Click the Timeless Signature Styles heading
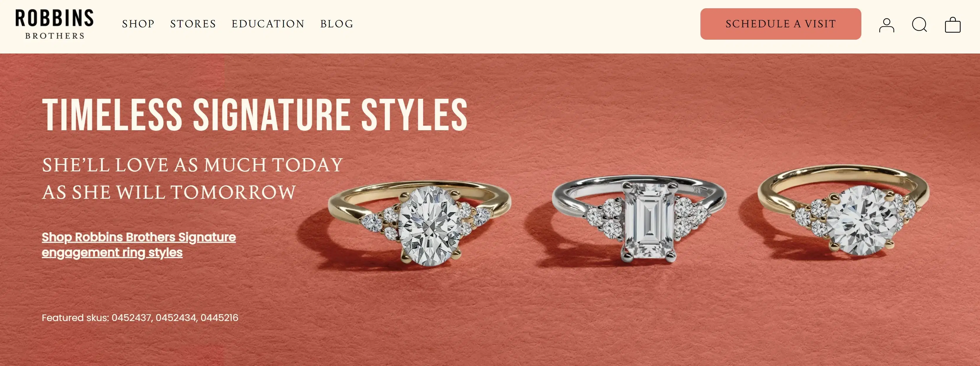The width and height of the screenshot is (980, 366). (x=255, y=115)
